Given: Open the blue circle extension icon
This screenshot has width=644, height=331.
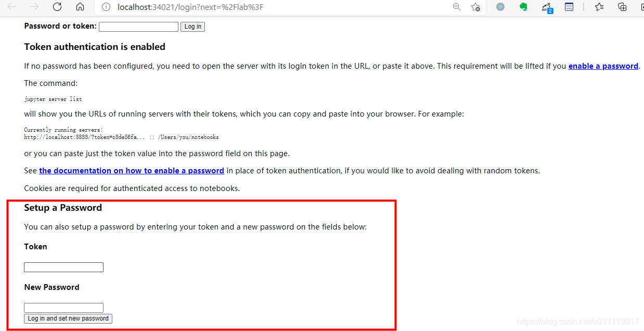Looking at the screenshot, I should pos(500,7).
